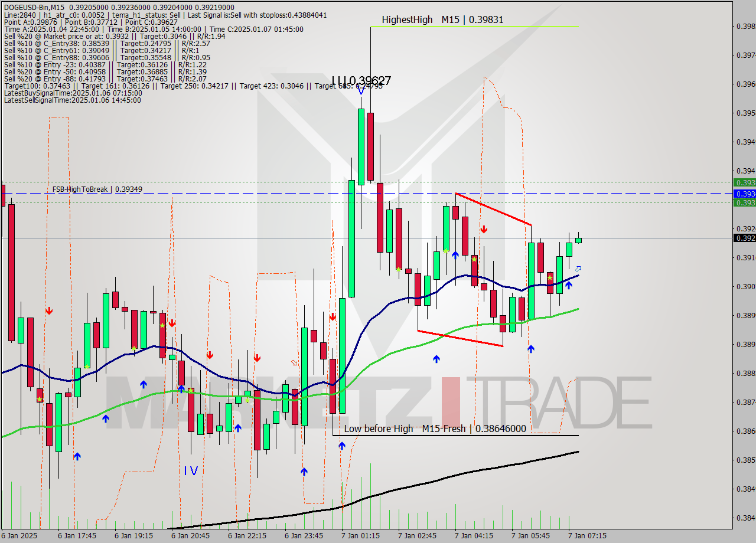Click the HighestHigh M15 | 0.39831 label
The width and height of the screenshot is (756, 543).
coord(442,19)
